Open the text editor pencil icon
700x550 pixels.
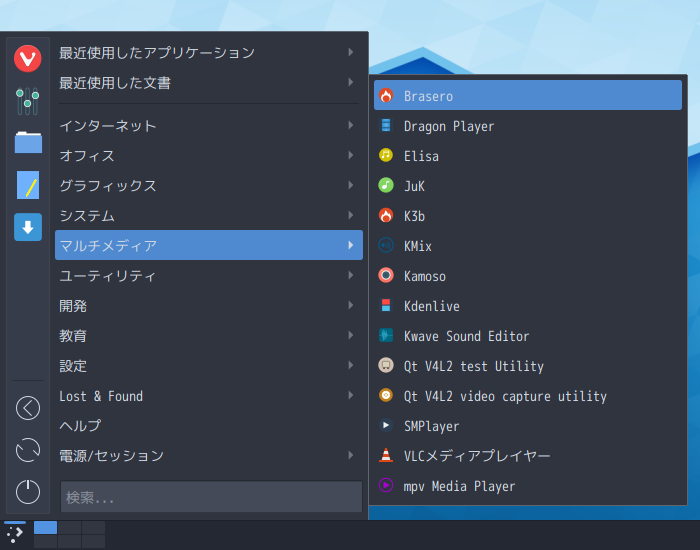point(28,185)
